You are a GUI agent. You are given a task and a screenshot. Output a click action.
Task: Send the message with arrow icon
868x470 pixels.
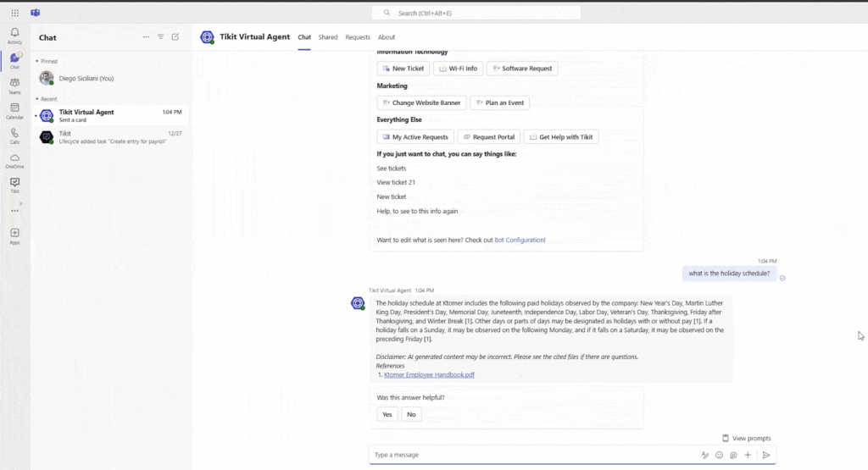coord(766,455)
